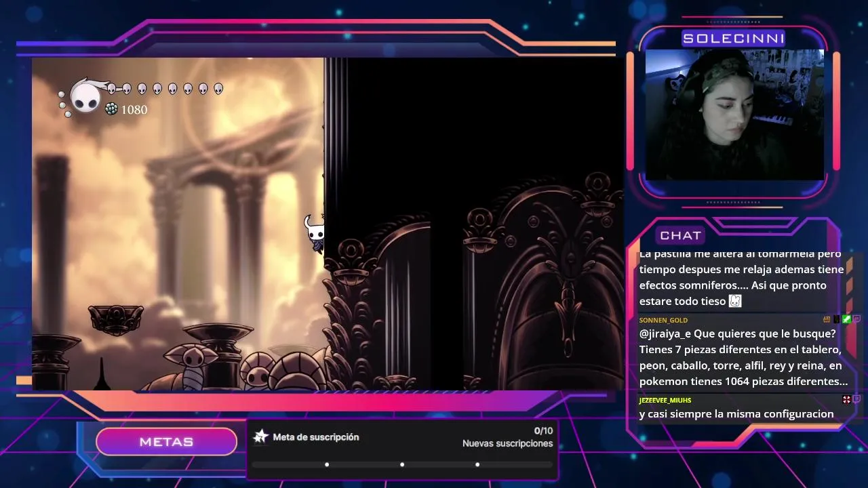The width and height of the screenshot is (868, 488).
Task: Click the Geo currency icon beside 1080
Action: pyautogui.click(x=111, y=109)
